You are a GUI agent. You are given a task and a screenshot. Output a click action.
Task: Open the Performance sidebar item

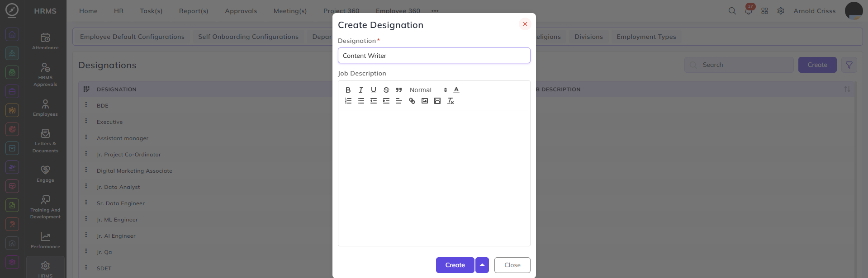click(45, 240)
